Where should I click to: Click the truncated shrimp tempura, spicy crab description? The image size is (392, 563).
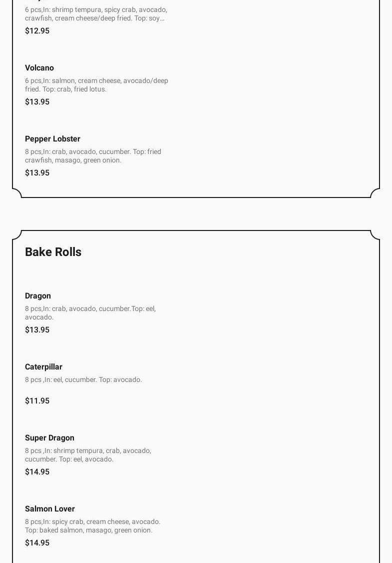pyautogui.click(x=96, y=14)
